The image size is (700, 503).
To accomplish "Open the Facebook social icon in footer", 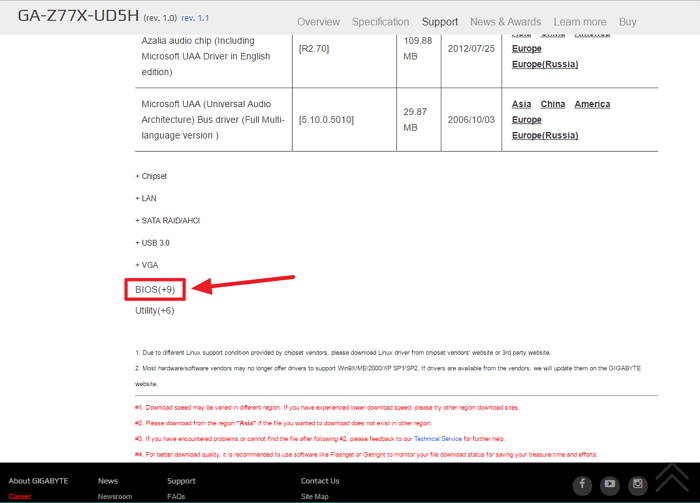I will click(x=582, y=485).
